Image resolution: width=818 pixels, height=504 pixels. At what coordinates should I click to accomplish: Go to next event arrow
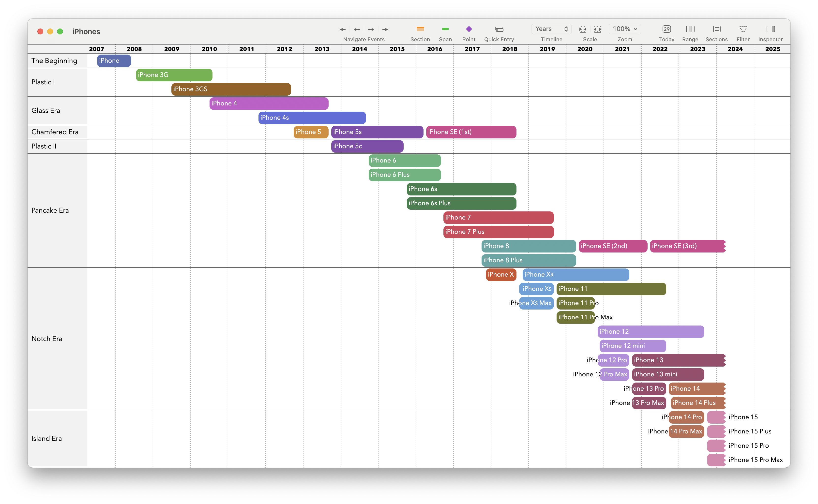371,29
